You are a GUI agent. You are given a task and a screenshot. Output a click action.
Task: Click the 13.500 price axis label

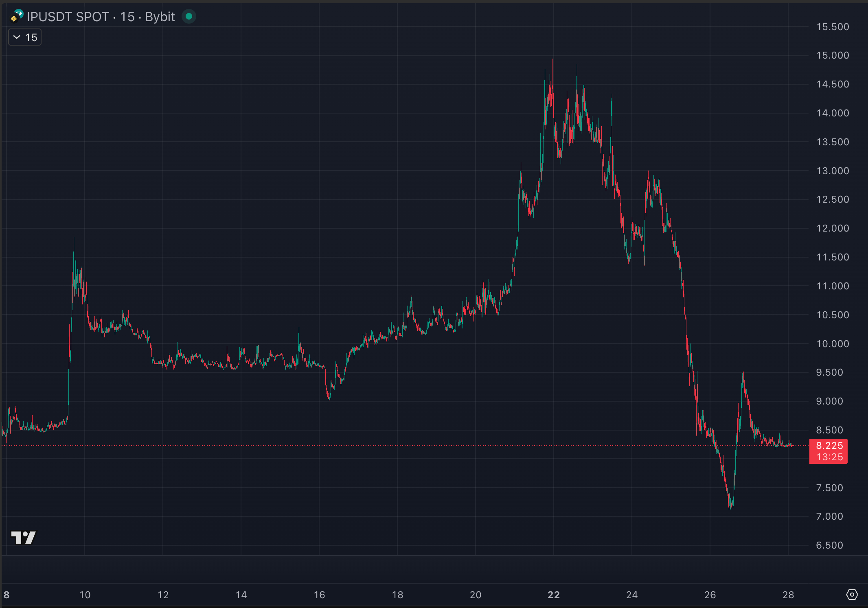(x=833, y=142)
